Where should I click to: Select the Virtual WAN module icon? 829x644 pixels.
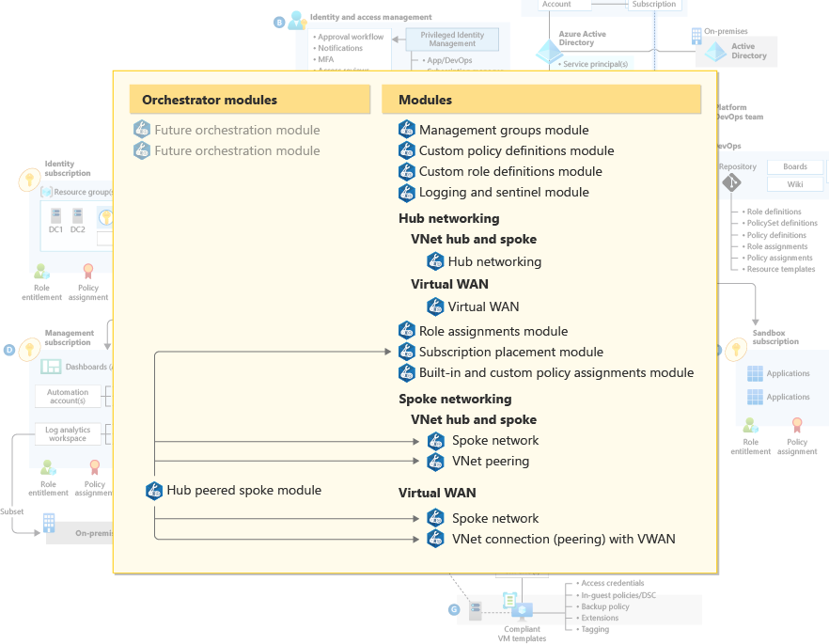435,306
